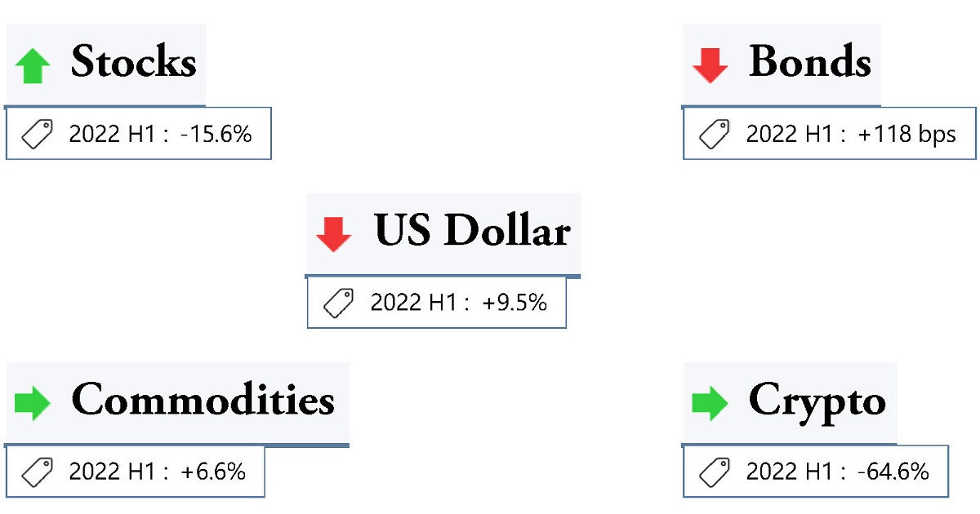
Task: Open the Crypto heading
Action: (817, 401)
